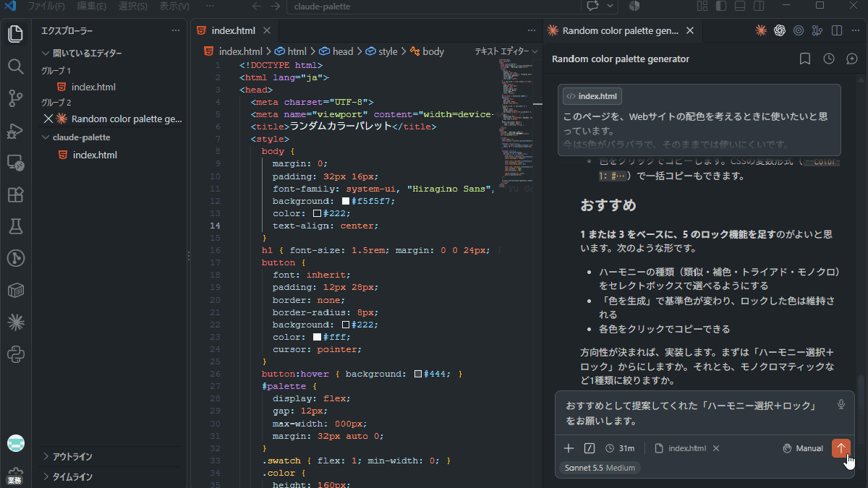The width and height of the screenshot is (868, 488).
Task: Start a new chat with the plus bubble icon
Action: point(851,59)
